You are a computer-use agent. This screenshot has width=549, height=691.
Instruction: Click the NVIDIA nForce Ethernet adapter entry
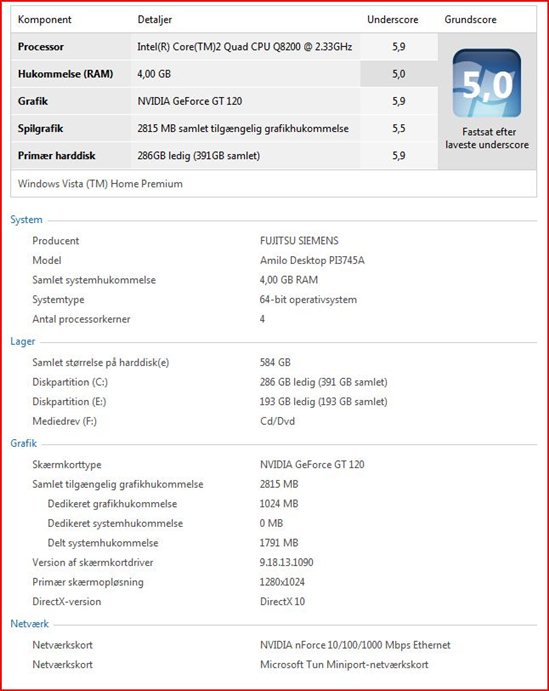[355, 645]
